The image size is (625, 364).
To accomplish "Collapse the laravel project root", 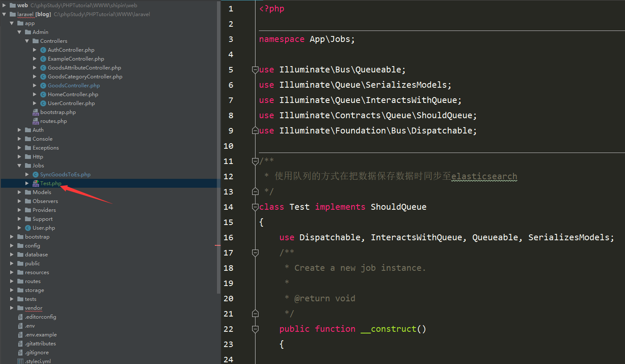I will [x=4, y=14].
